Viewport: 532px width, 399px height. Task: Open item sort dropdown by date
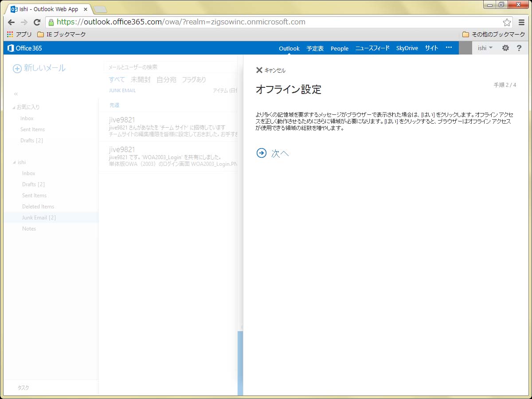tap(225, 90)
